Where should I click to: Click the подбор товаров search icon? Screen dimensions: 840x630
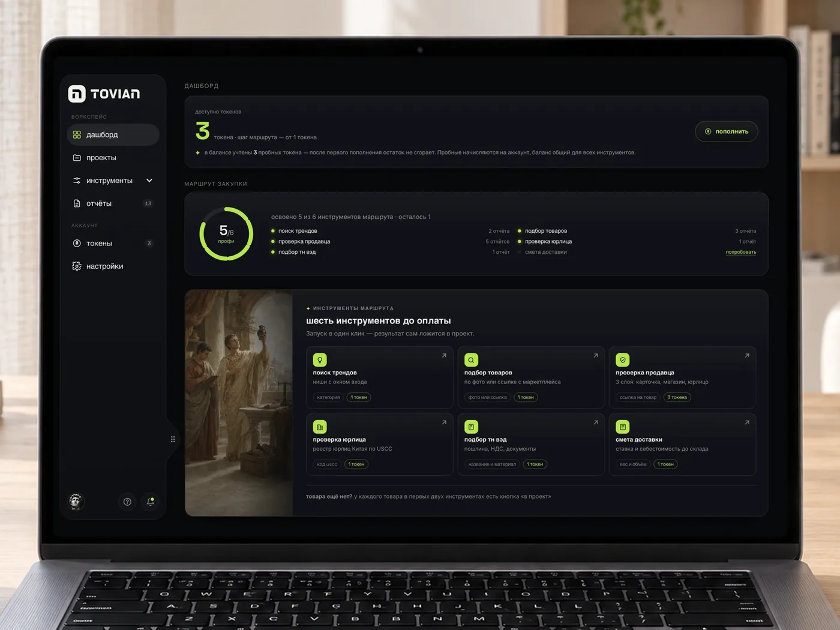(x=471, y=360)
